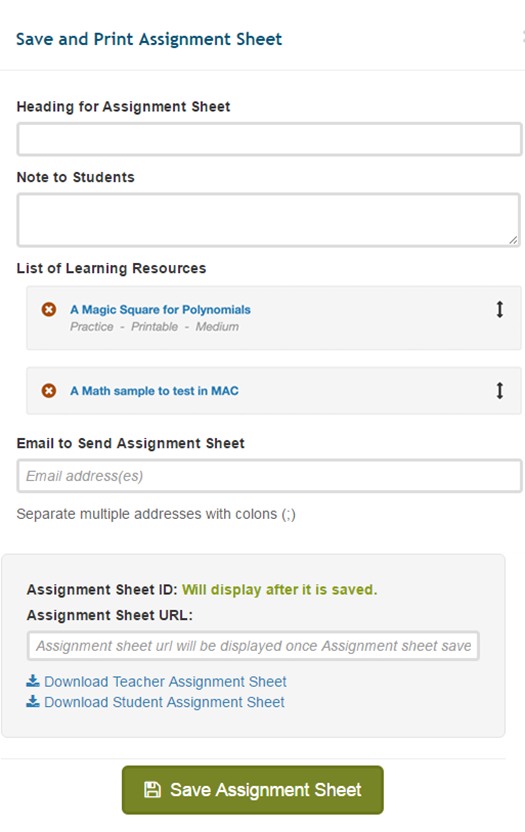The image size is (525, 832).
Task: Click the Note to Students resize handle
Action: click(x=513, y=240)
